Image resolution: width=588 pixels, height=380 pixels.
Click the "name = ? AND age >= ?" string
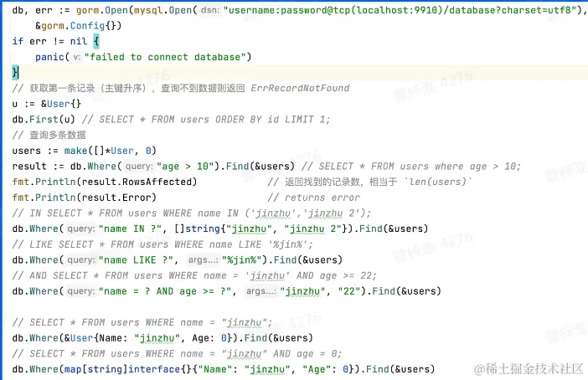(165, 291)
